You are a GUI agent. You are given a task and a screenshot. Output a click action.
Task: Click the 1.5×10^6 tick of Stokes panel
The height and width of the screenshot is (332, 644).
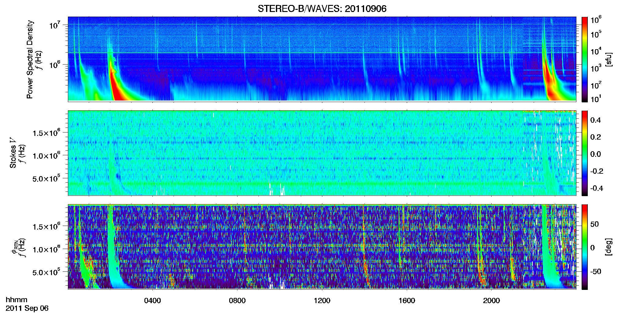(x=46, y=133)
